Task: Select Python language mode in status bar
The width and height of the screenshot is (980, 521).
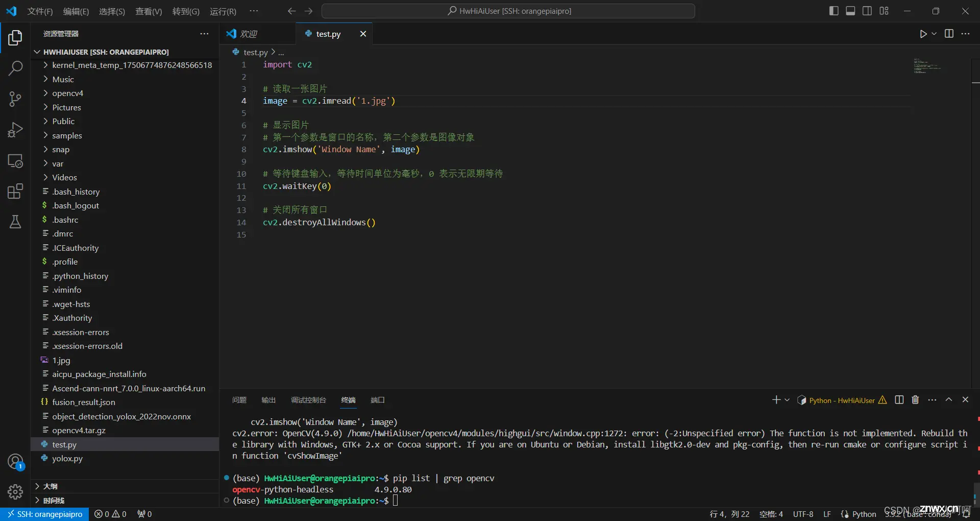Action: click(864, 514)
